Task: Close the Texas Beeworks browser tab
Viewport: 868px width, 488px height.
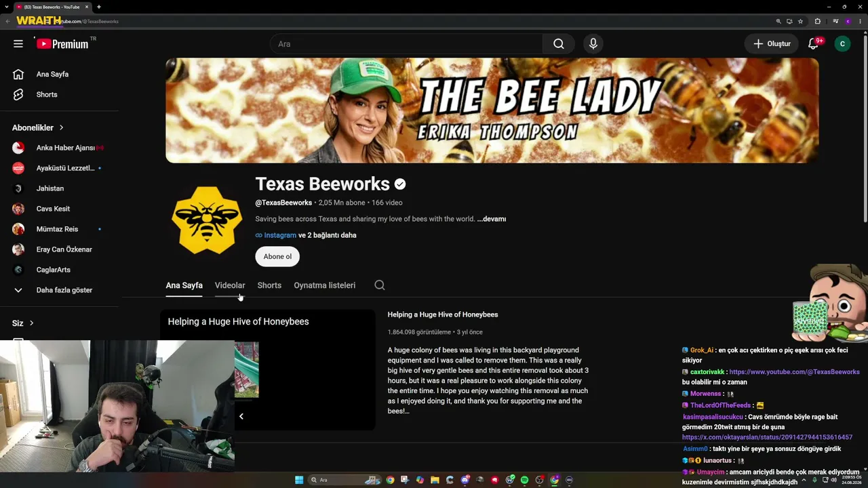Action: tap(87, 7)
